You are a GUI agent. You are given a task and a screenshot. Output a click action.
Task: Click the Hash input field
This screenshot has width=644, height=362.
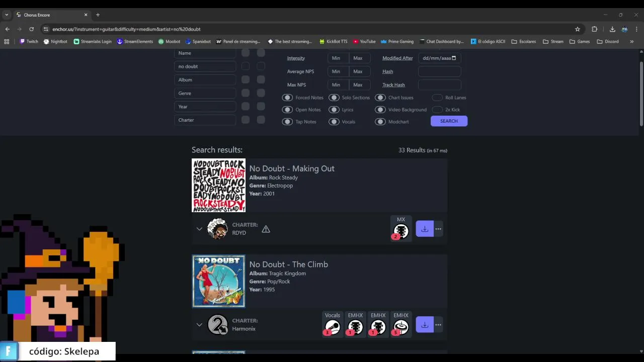439,71
